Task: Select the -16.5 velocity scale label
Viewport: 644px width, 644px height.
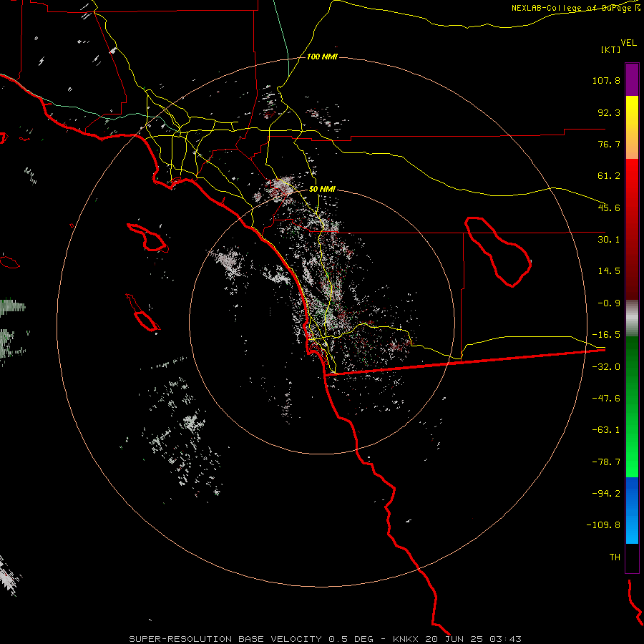Action: pos(606,335)
